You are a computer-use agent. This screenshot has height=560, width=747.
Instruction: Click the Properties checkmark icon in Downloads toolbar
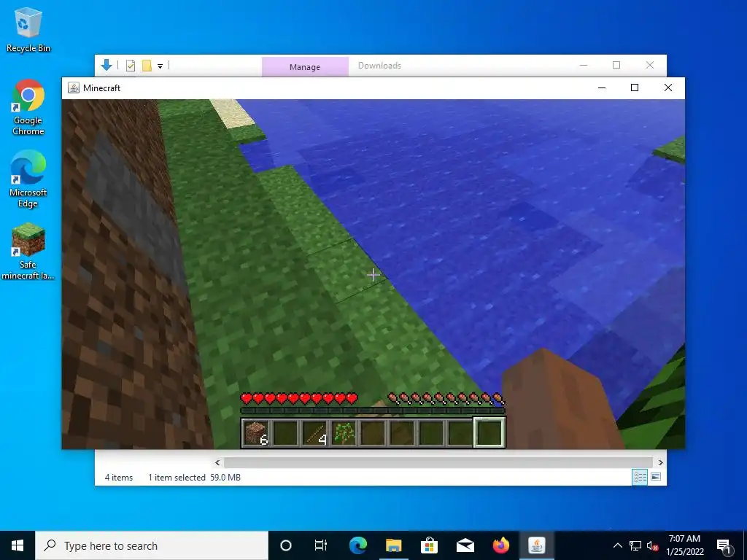(x=131, y=66)
